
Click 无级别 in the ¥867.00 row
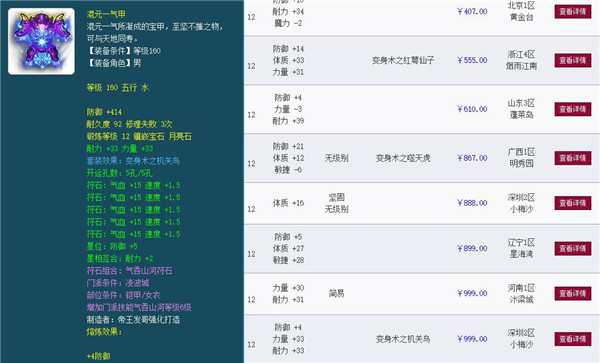(336, 158)
